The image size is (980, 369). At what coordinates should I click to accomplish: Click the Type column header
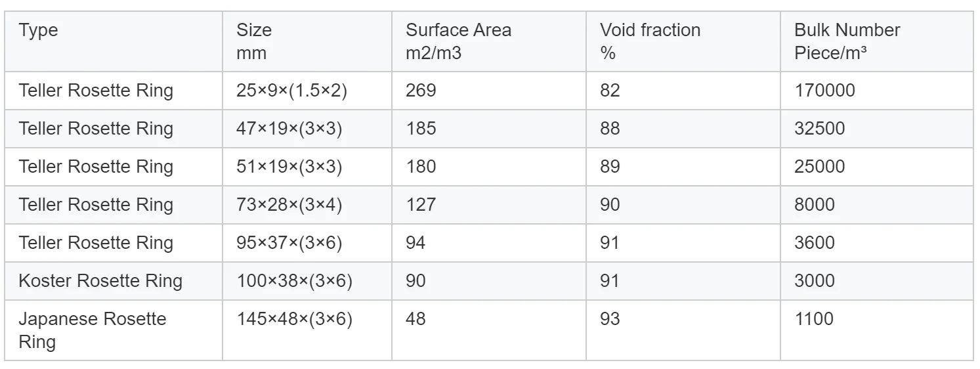pyautogui.click(x=38, y=31)
